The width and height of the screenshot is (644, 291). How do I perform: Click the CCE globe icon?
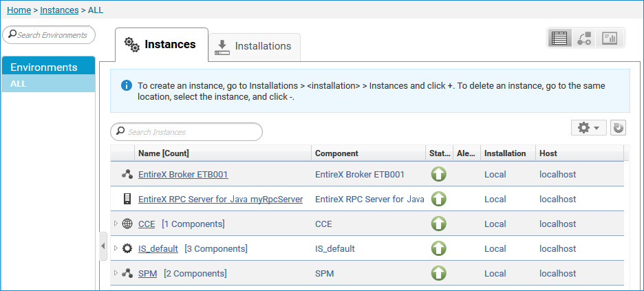127,224
